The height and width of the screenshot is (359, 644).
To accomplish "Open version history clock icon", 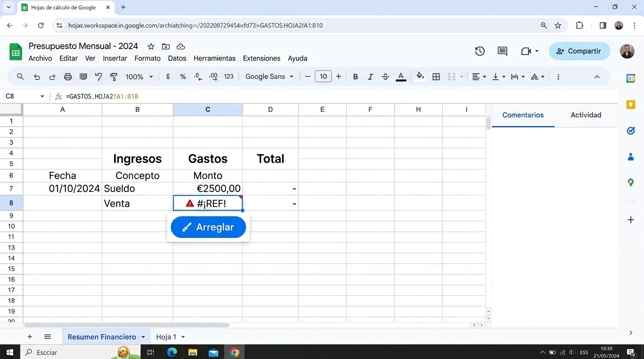I will pyautogui.click(x=480, y=51).
